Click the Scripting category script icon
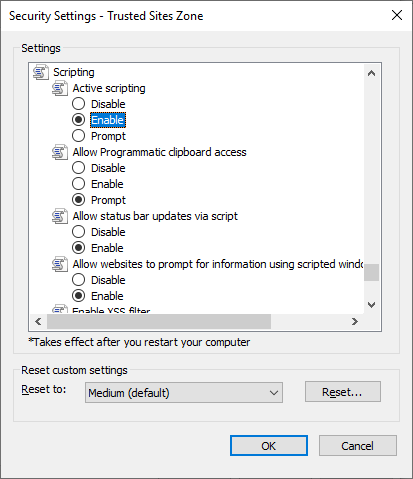413x479 pixels. tap(41, 72)
